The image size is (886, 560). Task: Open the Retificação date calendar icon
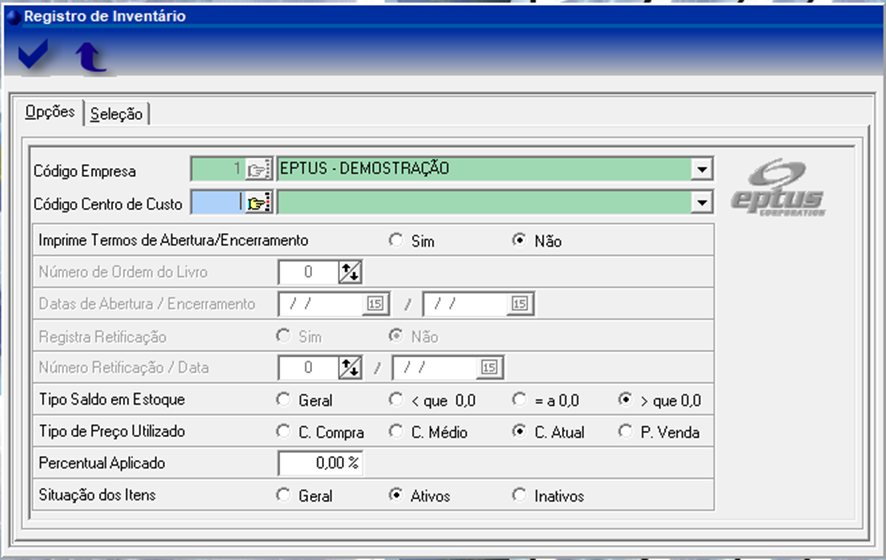489,368
